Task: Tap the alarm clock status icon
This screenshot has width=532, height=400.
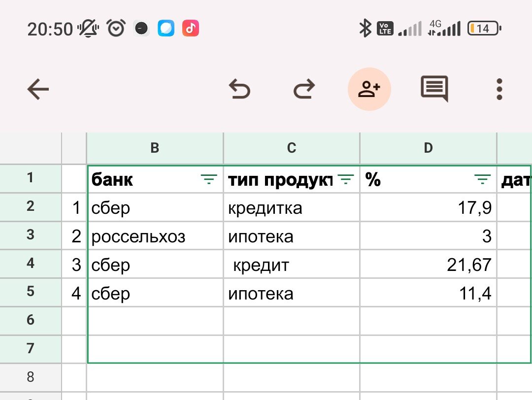Action: tap(116, 28)
